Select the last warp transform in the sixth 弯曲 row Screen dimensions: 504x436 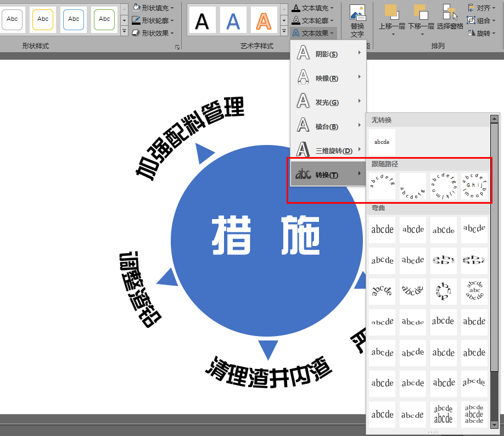474,384
